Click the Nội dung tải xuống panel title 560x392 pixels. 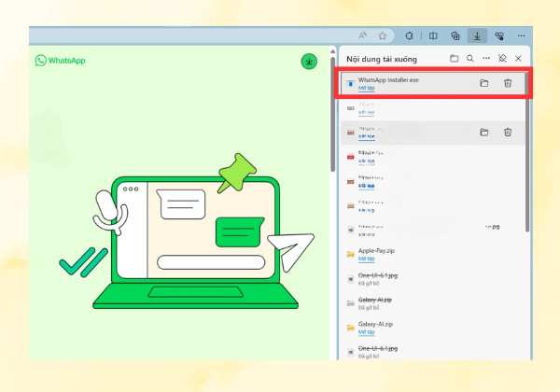pos(382,59)
